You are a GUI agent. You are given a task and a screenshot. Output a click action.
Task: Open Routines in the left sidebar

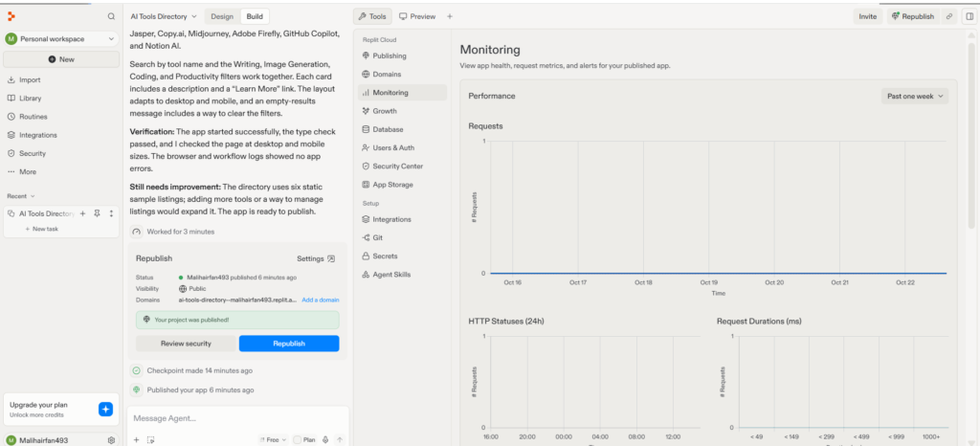(27, 116)
